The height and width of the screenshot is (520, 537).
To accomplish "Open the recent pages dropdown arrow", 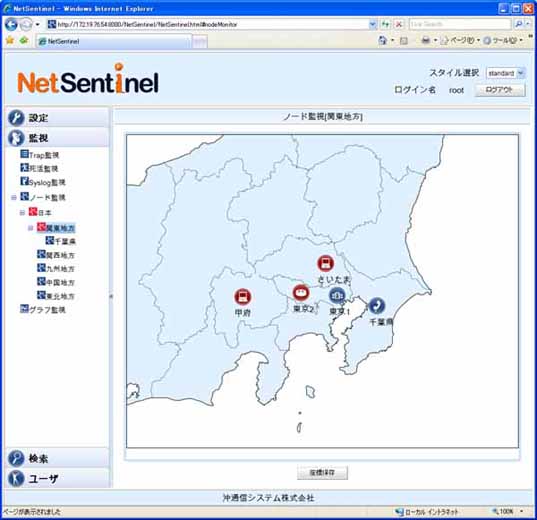I will [37, 25].
